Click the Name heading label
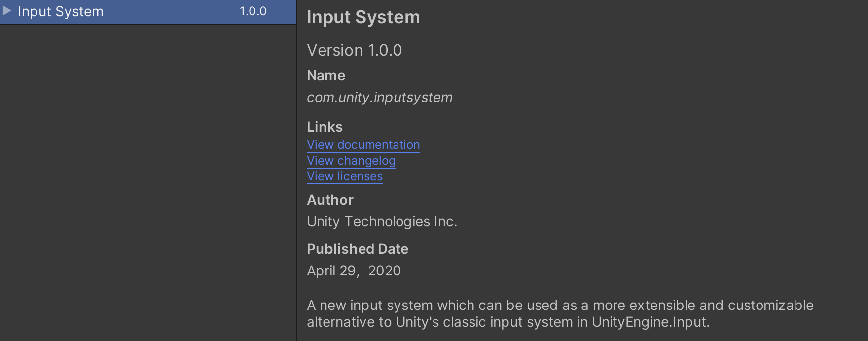Screen dimensions: 868x341 325,75
